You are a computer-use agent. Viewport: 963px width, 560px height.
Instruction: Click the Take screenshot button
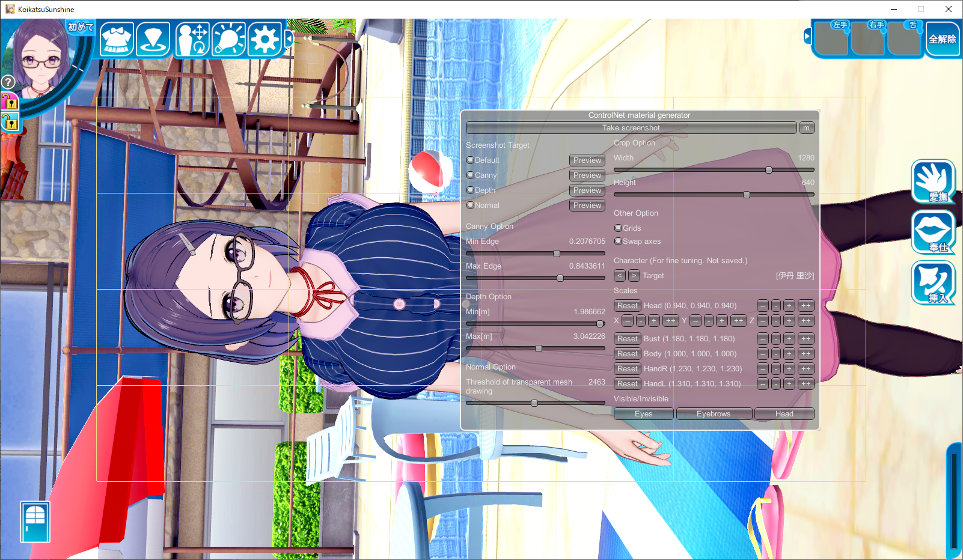coord(631,128)
